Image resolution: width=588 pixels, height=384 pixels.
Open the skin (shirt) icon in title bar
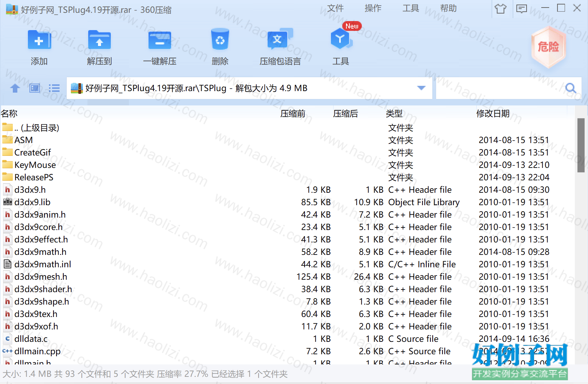click(x=501, y=8)
